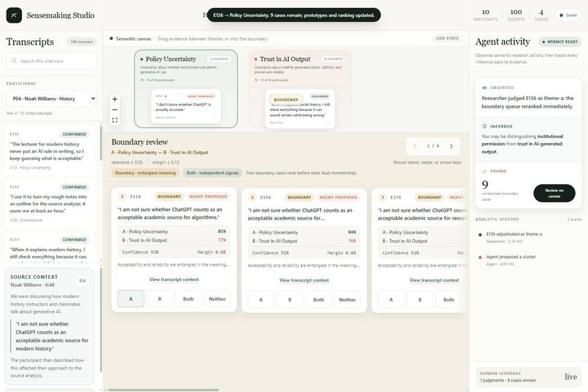588x392 pixels.
Task: Click Boundary – entangled meaning chip
Action: pyautogui.click(x=145, y=173)
